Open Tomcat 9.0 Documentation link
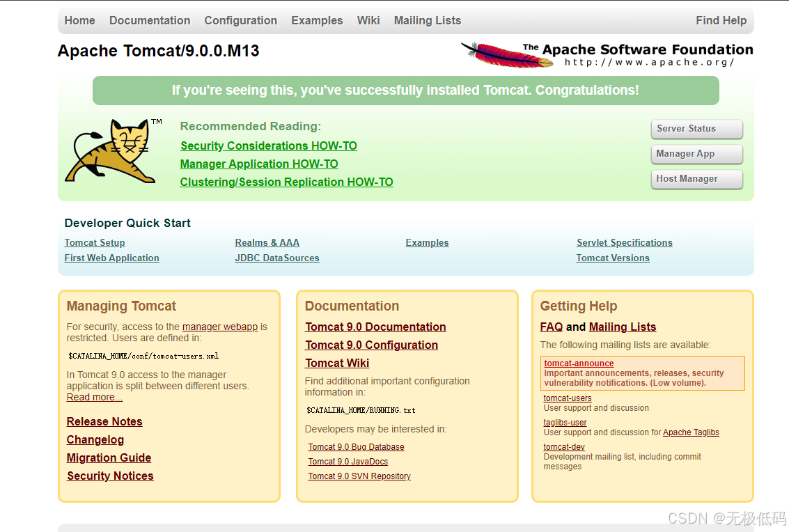The width and height of the screenshot is (789, 532). (x=375, y=327)
